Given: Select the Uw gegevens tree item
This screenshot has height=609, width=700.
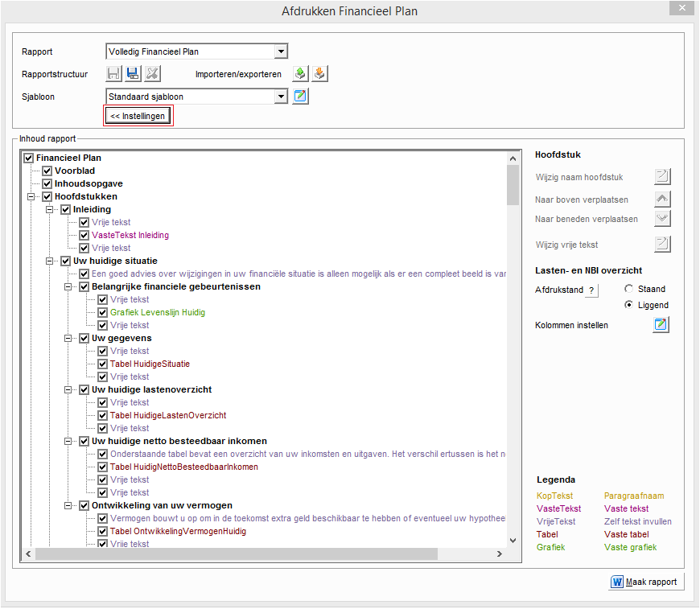Looking at the screenshot, I should 121,338.
